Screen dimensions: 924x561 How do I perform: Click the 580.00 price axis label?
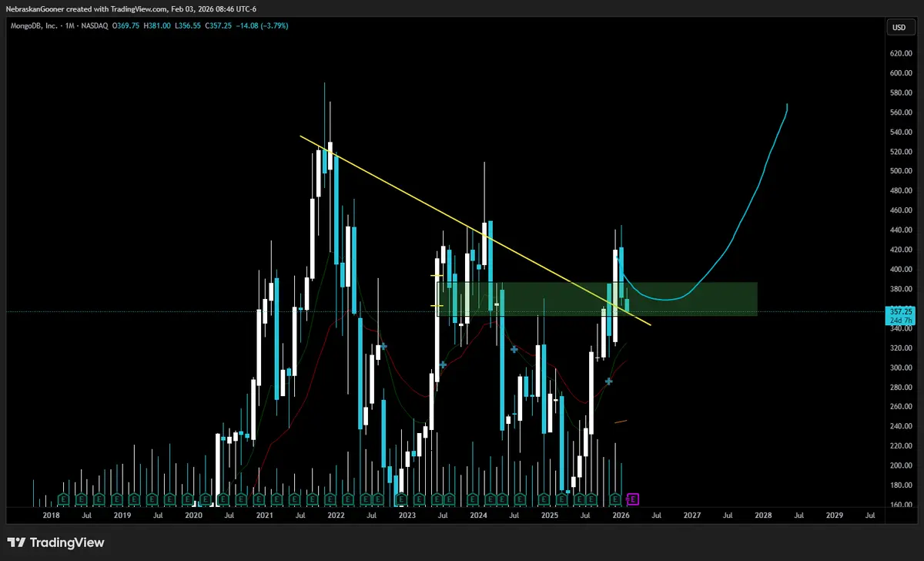[901, 92]
